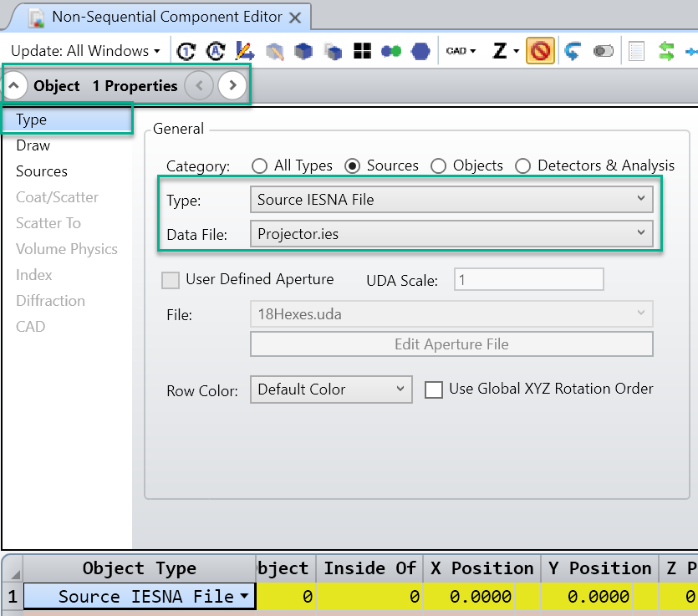Enable the User Defined Aperture checkbox
Viewport: 698px width, 616px height.
pyautogui.click(x=171, y=280)
